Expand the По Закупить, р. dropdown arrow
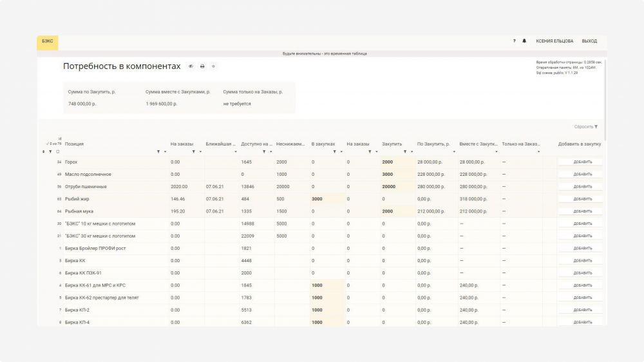644x362 pixels. 454,151
